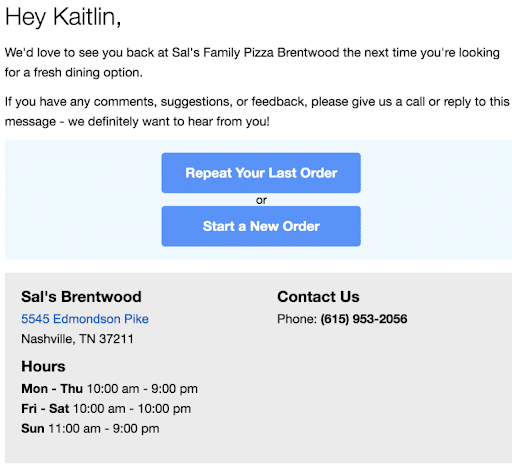This screenshot has width=512, height=467.
Task: Click the "fresh dining option" phrase
Action: coord(88,72)
